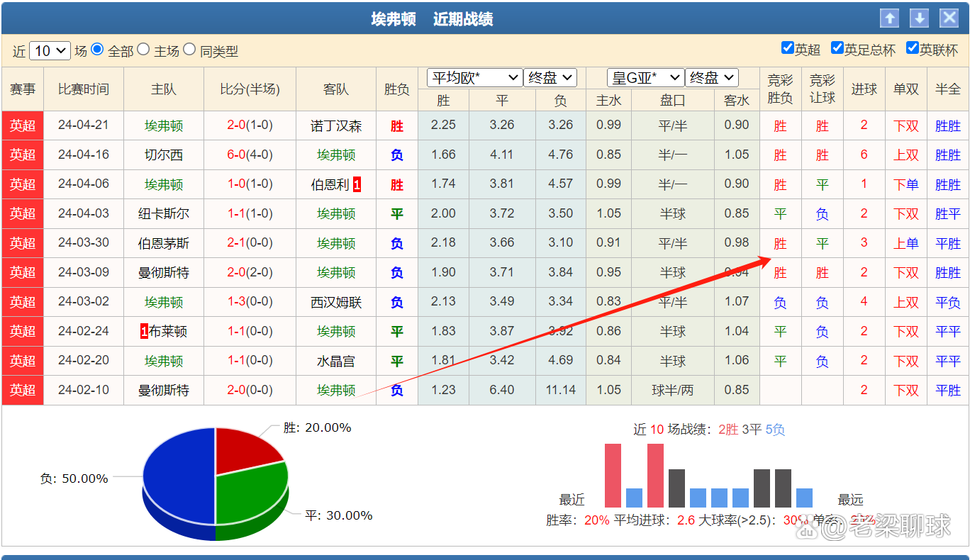Toggle the 英联杯 checkbox
The height and width of the screenshot is (560, 970).
click(x=912, y=48)
